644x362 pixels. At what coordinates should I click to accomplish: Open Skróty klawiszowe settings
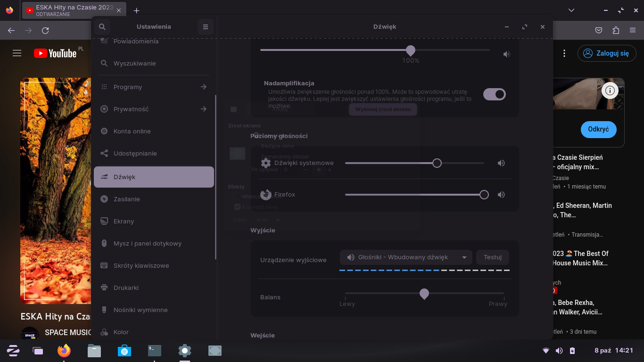tap(154, 266)
